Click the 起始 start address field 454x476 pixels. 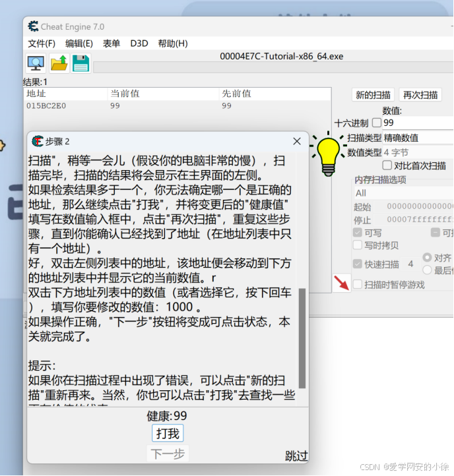tap(414, 206)
